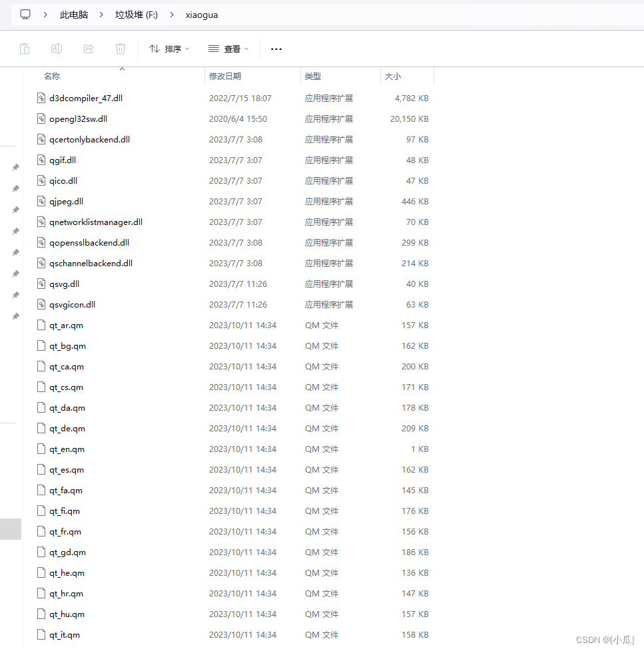The height and width of the screenshot is (651, 644).
Task: Select file name qt_hr.qm
Action: (x=66, y=594)
